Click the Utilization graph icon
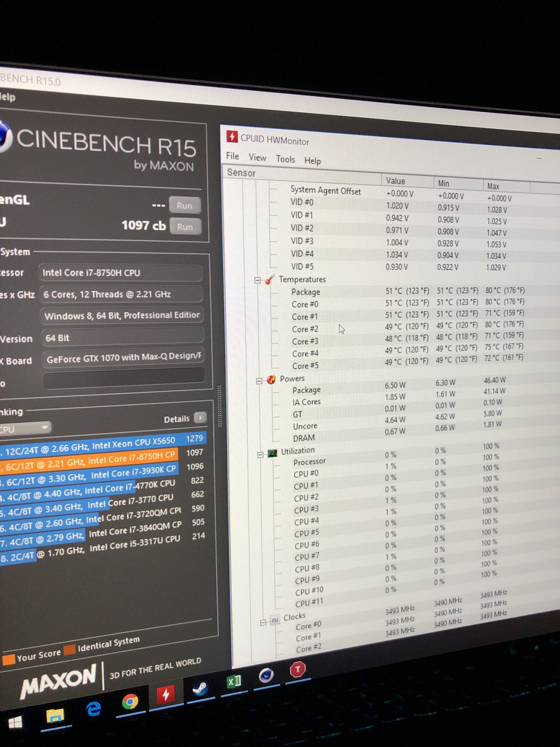Viewport: 560px width, 747px height. coord(272,453)
